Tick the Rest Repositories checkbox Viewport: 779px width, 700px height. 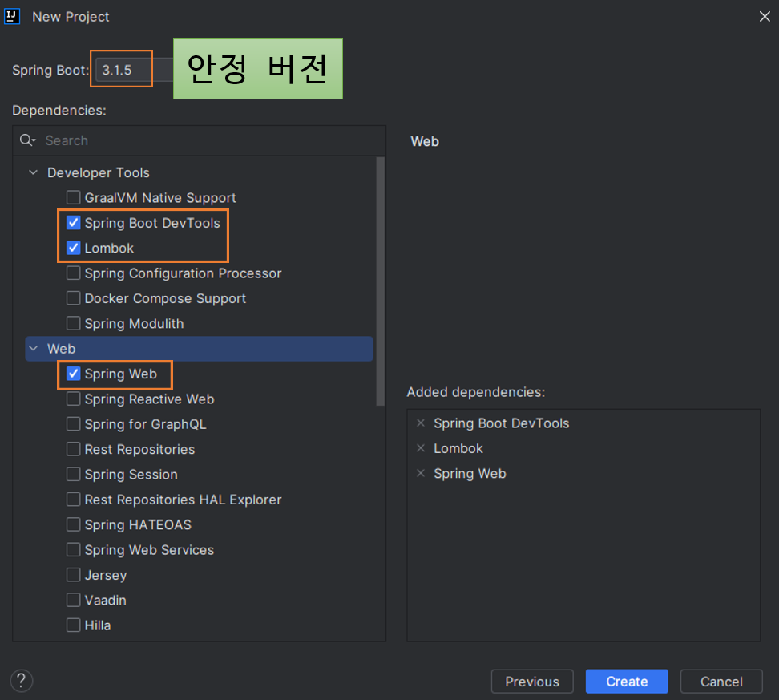tap(74, 449)
